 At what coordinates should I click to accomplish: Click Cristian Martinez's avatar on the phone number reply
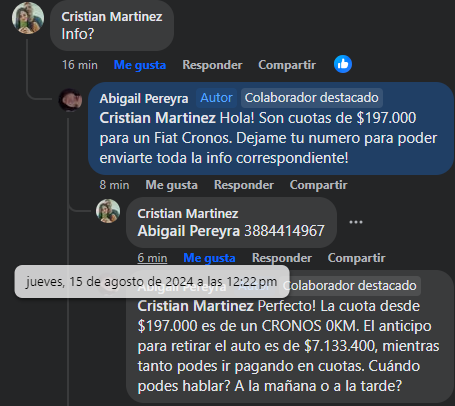[108, 211]
